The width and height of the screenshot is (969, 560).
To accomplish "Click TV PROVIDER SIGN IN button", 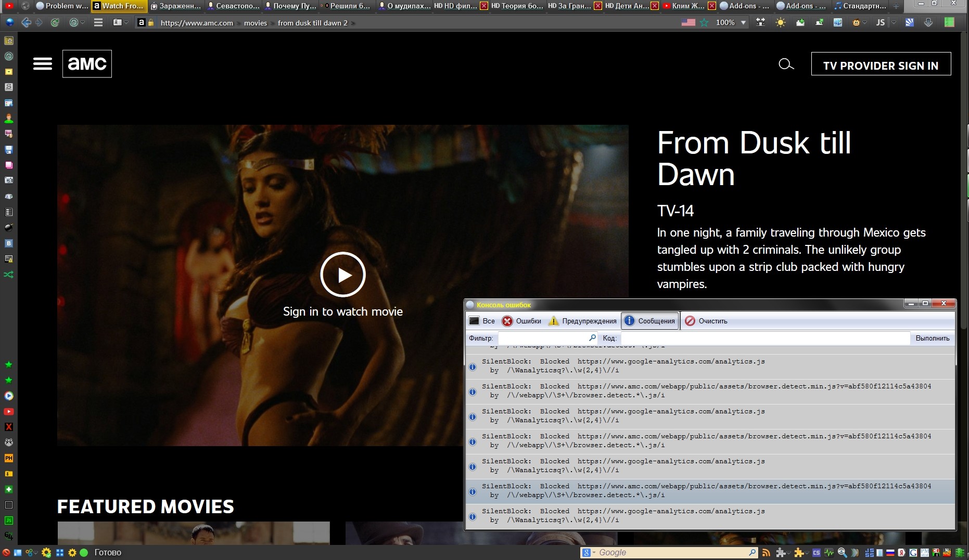I will (881, 64).
